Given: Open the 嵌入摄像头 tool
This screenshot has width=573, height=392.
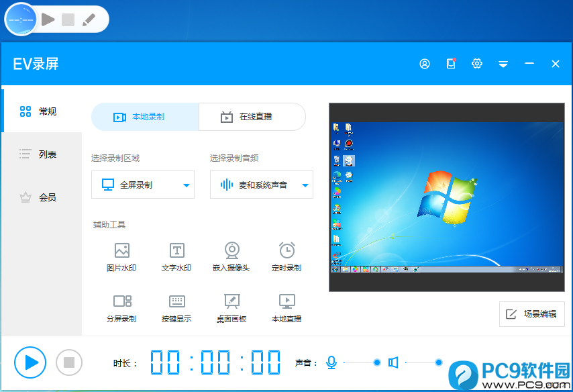Looking at the screenshot, I should (231, 257).
